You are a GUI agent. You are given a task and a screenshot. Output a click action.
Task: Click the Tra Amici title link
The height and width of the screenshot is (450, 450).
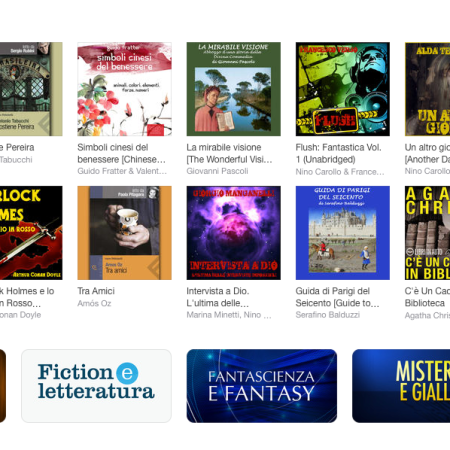(96, 291)
